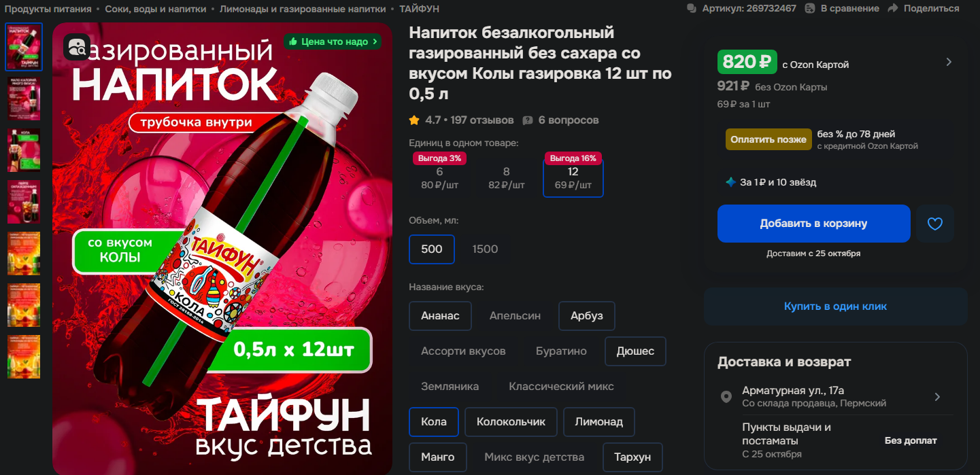Click the rating star icon

(414, 120)
